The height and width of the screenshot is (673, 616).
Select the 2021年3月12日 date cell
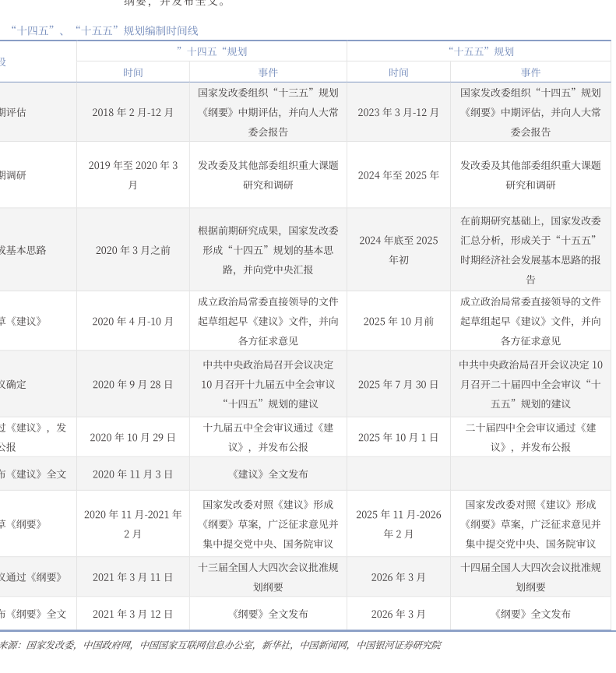point(132,614)
